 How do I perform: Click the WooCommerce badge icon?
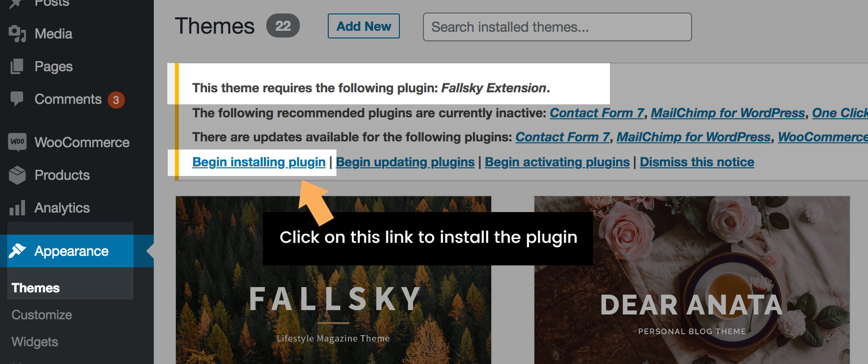(18, 142)
